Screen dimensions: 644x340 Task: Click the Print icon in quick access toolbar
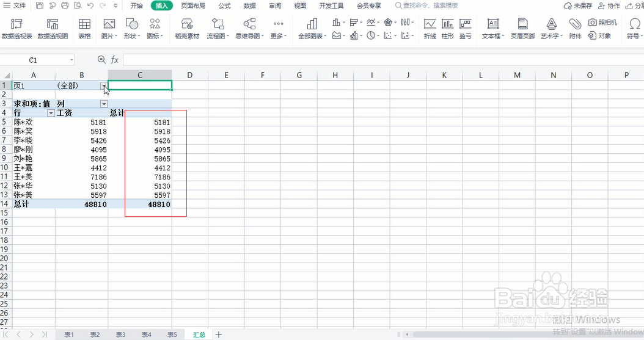click(x=65, y=5)
